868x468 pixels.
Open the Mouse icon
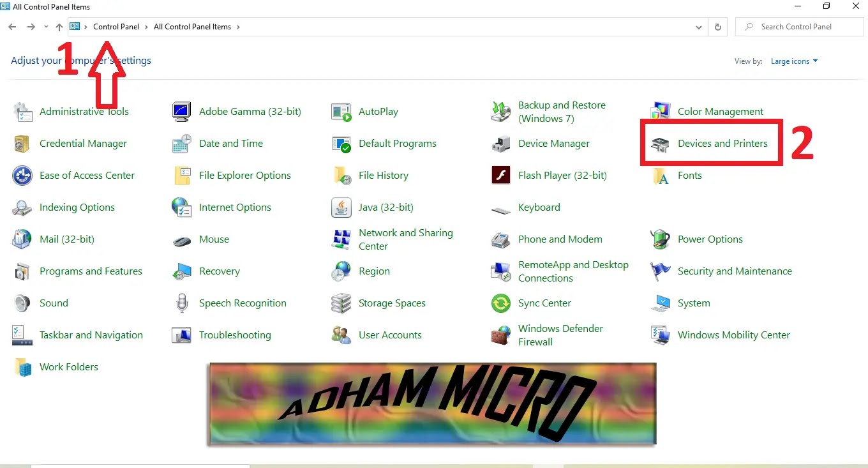tap(182, 241)
